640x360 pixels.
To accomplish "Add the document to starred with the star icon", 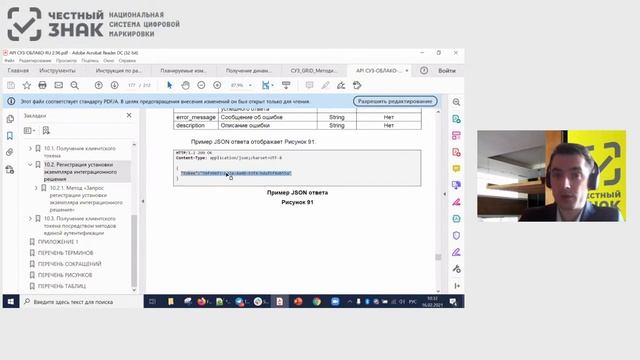I will [x=27, y=85].
